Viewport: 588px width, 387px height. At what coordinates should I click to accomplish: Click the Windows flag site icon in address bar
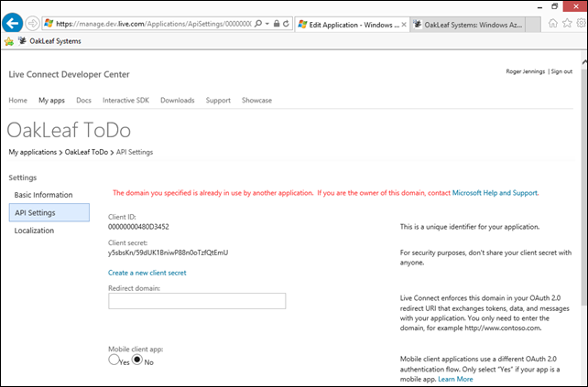[49, 24]
